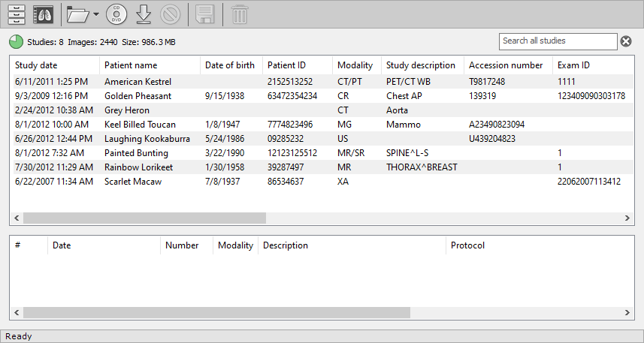Image resolution: width=644 pixels, height=343 pixels.
Task: Click the Search all studies field
Action: pos(558,41)
